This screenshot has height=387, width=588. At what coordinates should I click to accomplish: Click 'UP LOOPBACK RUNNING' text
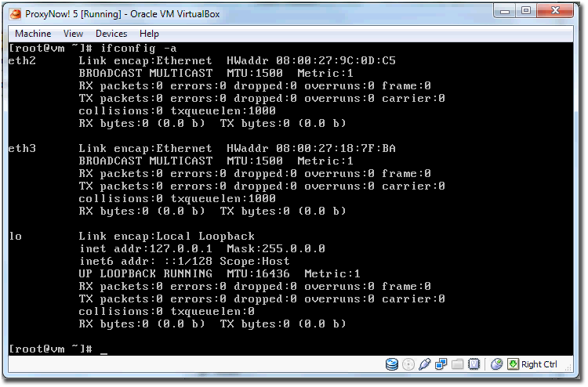point(146,274)
